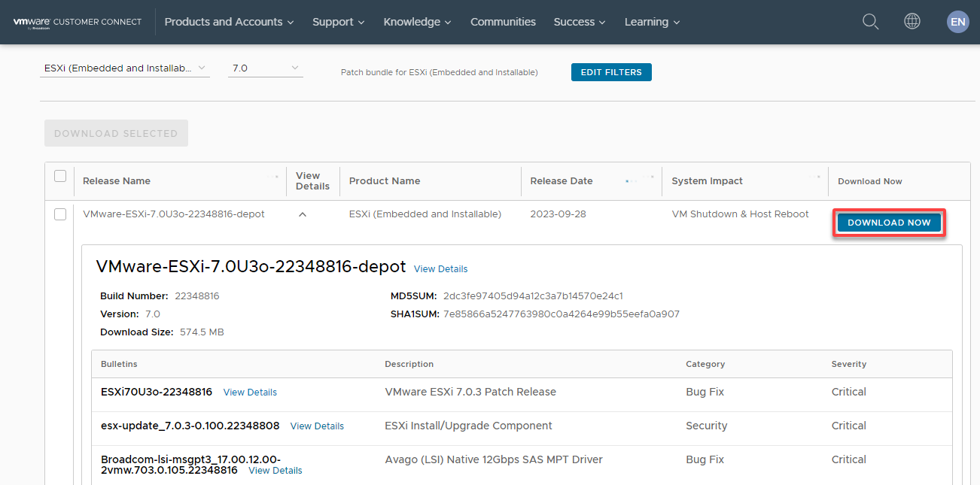Select the 2023-09-28 release date cell
The image size is (980, 485).
pos(558,214)
